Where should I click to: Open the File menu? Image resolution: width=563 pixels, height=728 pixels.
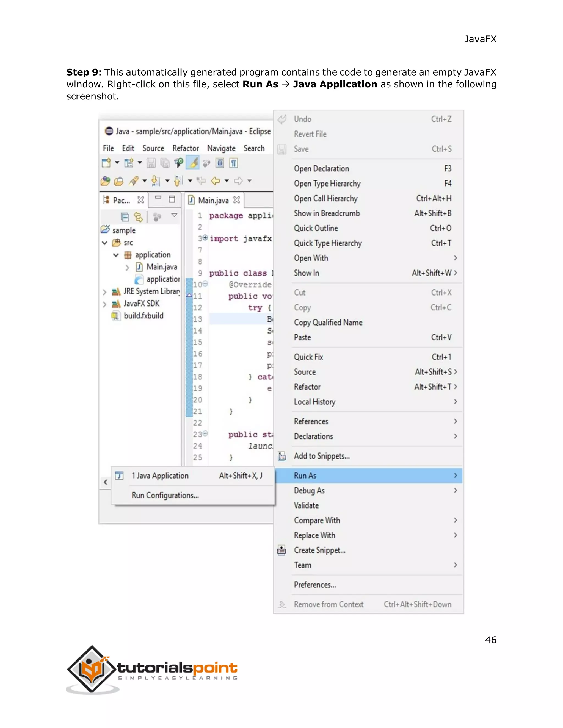[108, 148]
